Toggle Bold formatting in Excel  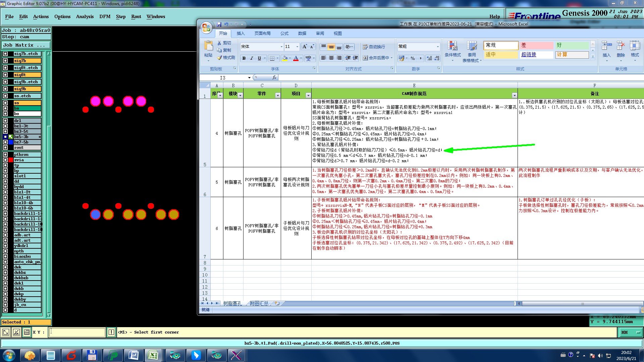[244, 58]
